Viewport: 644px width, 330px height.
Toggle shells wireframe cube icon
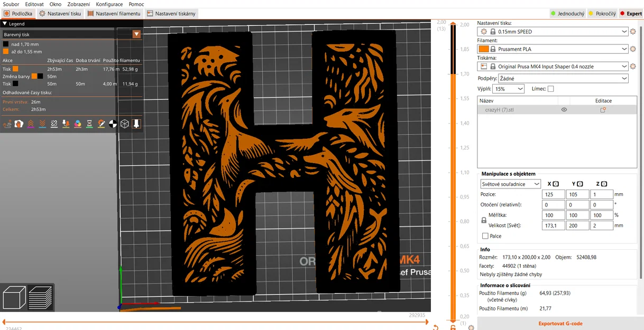[x=125, y=124]
